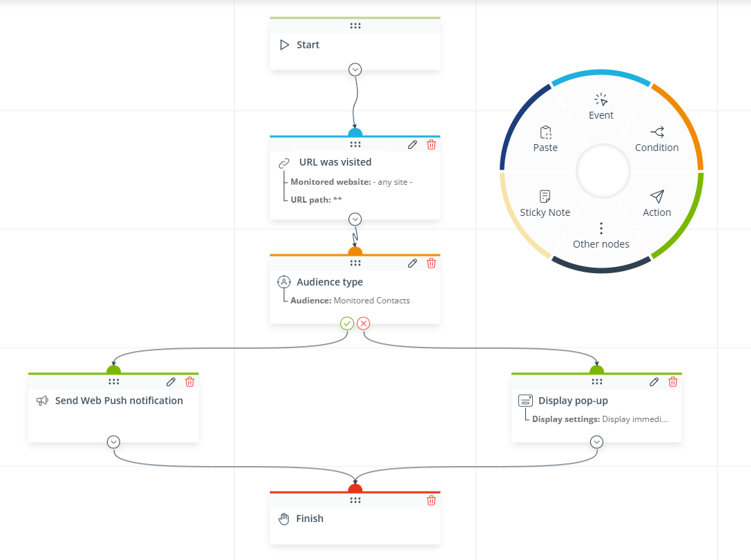This screenshot has height=560, width=751.
Task: Click the blue input port of URL was visited
Action: click(355, 132)
